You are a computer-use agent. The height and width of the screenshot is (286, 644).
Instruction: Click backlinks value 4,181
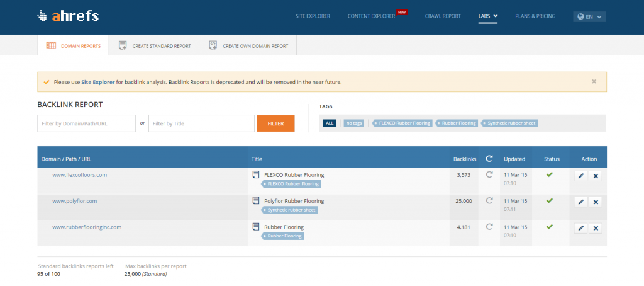[464, 227]
